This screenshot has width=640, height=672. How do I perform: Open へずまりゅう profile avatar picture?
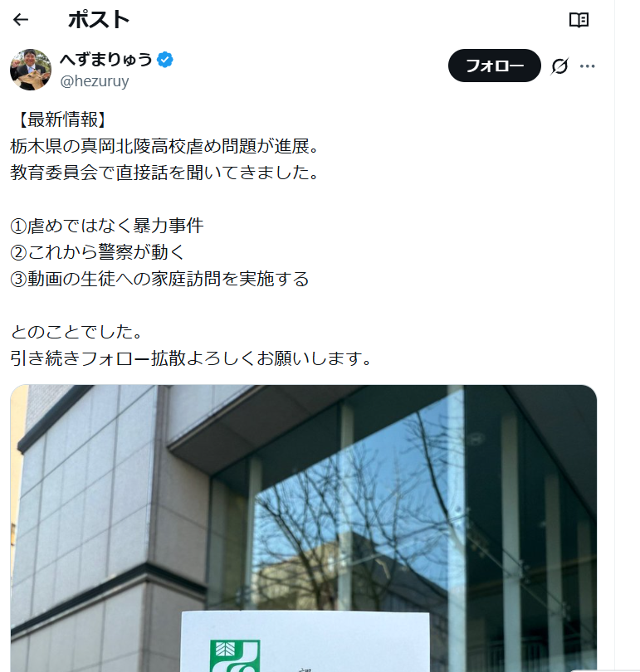point(31,70)
